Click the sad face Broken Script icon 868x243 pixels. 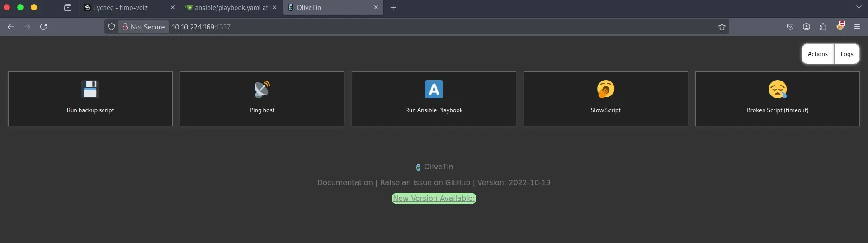(777, 89)
